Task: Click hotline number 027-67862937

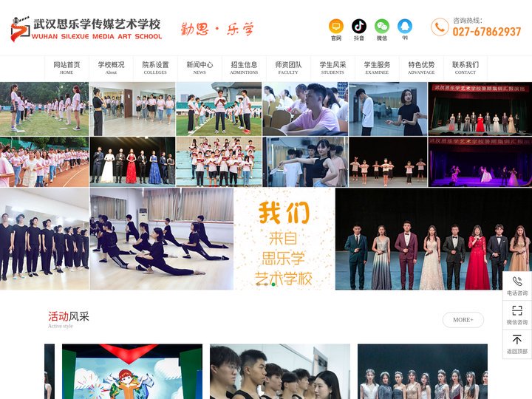Action: pyautogui.click(x=486, y=32)
